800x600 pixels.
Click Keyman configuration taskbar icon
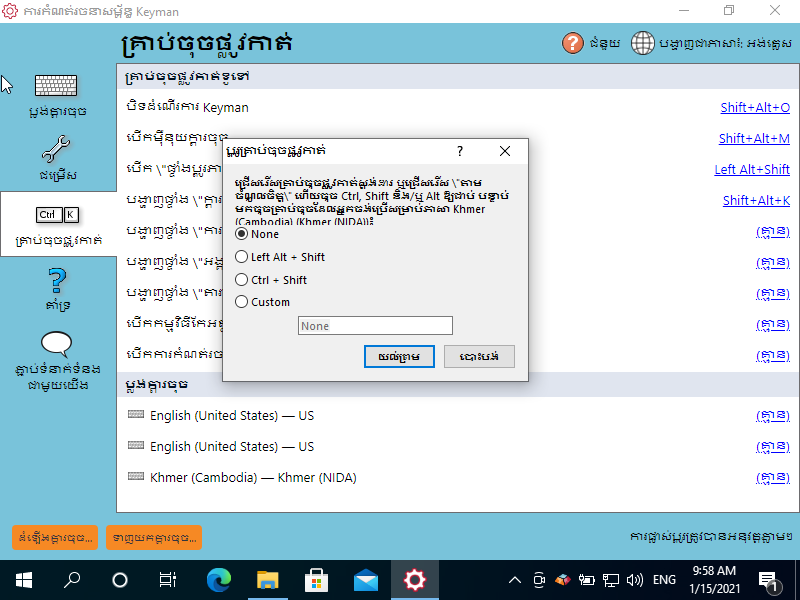(414, 580)
